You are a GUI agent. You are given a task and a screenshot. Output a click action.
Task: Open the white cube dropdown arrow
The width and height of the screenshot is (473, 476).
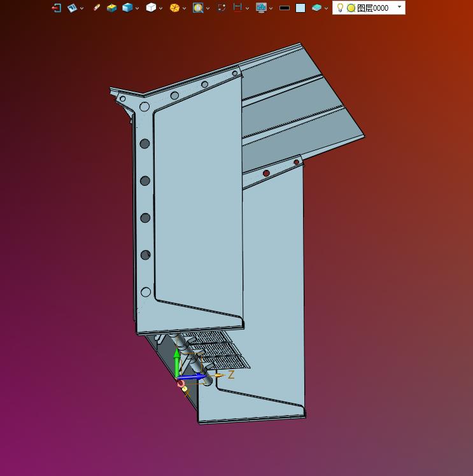click(160, 8)
